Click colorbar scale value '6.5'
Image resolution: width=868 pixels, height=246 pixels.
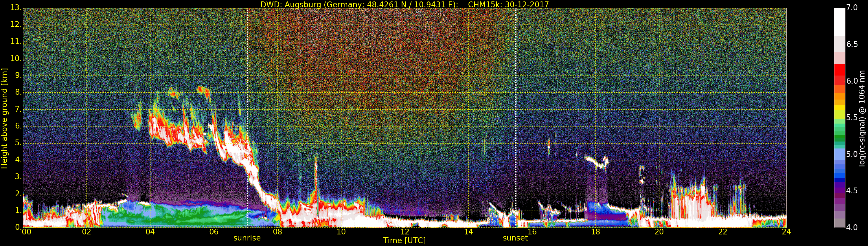(x=852, y=44)
